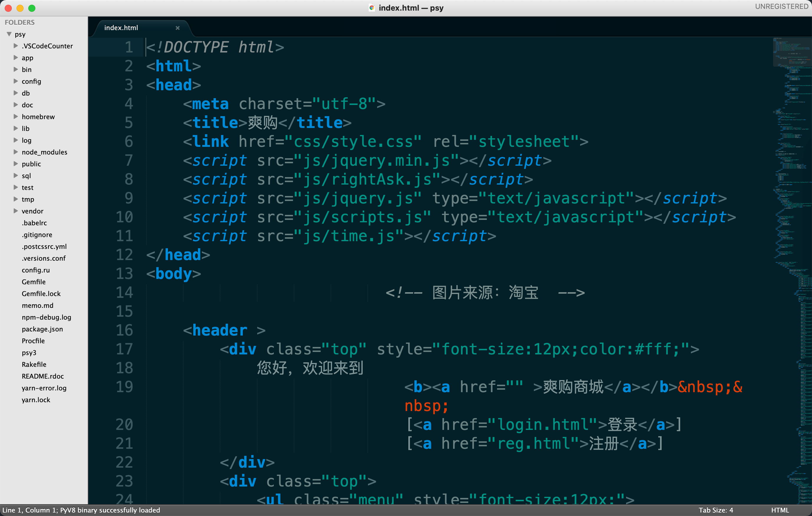
Task: Expand the .VSCodeCounter folder
Action: pyautogui.click(x=16, y=46)
